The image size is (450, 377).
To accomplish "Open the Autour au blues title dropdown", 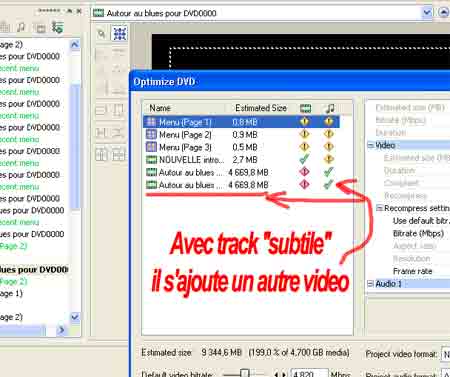I will click(x=427, y=13).
